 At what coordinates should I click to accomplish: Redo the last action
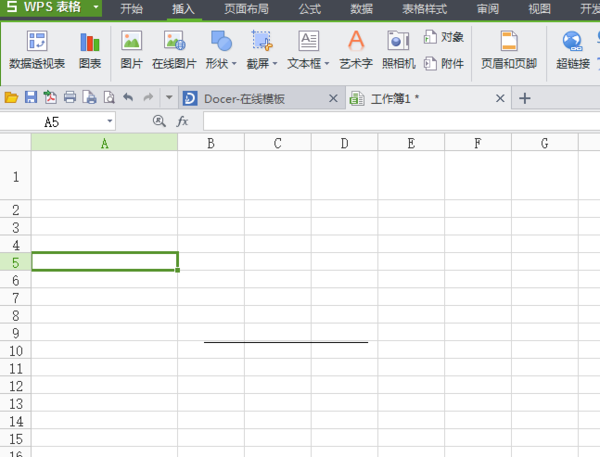(x=148, y=98)
